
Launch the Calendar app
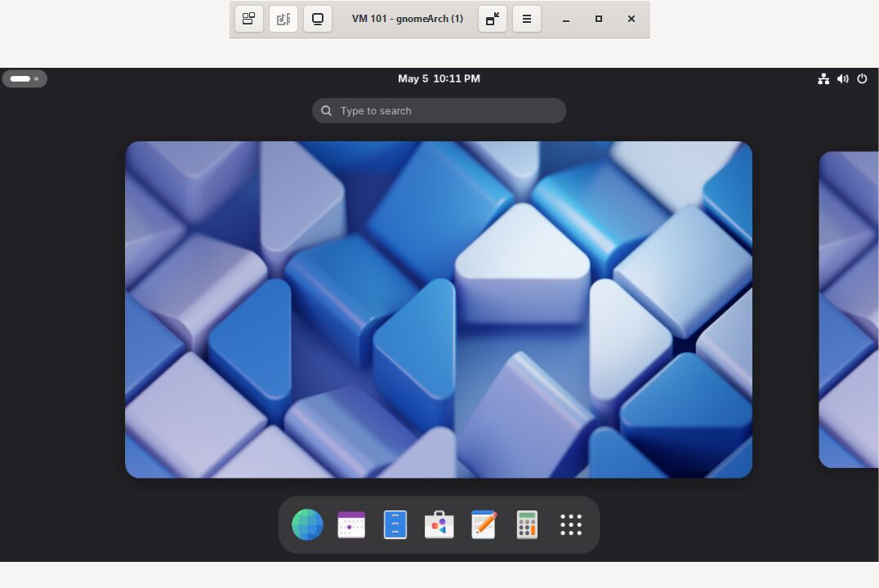click(x=351, y=525)
